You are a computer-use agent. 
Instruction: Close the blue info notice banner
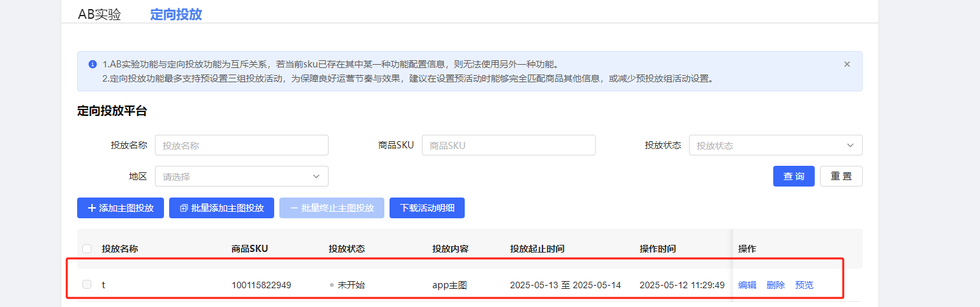click(x=846, y=64)
